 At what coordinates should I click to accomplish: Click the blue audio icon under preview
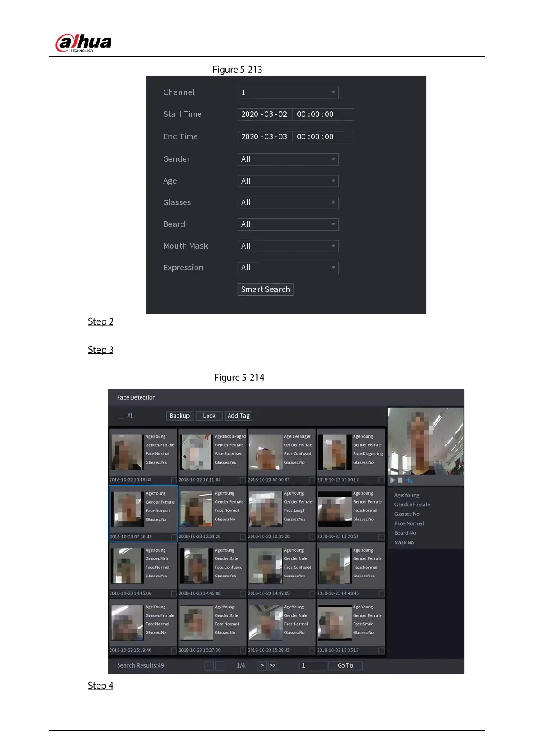(x=409, y=480)
